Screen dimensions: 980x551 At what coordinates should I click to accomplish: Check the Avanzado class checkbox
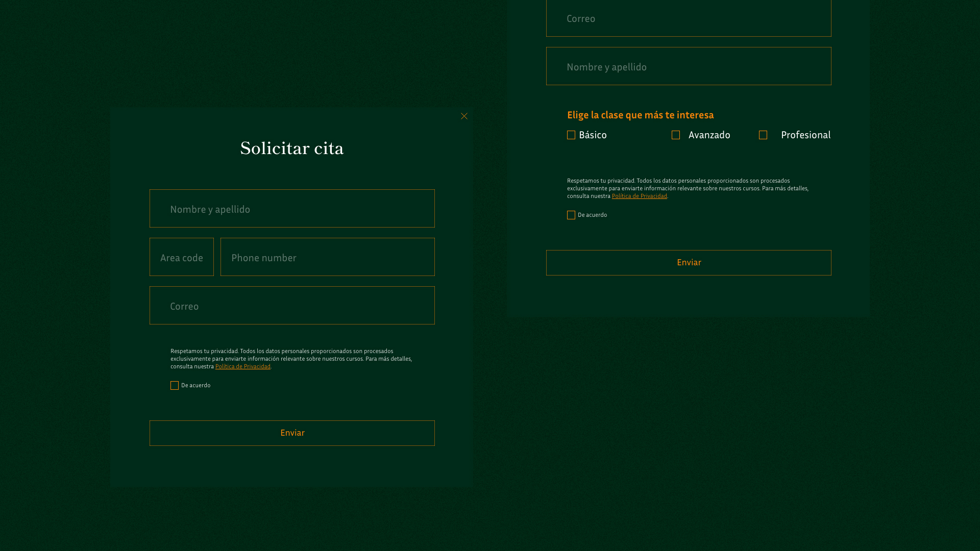tap(676, 135)
